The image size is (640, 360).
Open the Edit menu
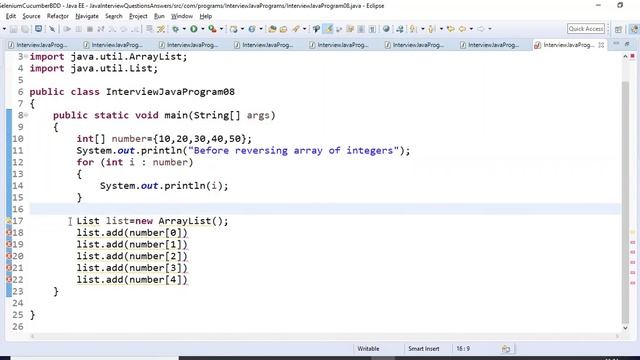(x=11, y=16)
